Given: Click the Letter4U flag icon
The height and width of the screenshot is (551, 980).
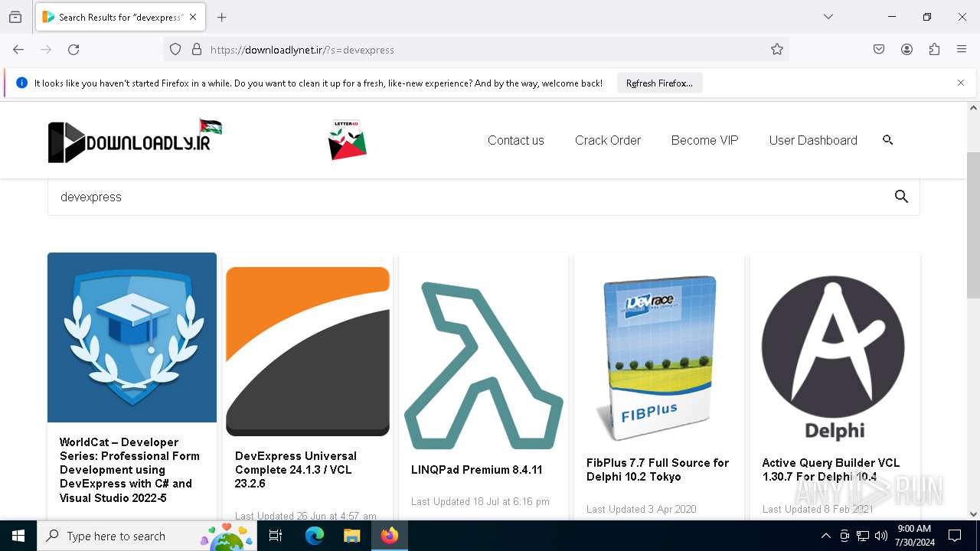Looking at the screenshot, I should tap(348, 140).
